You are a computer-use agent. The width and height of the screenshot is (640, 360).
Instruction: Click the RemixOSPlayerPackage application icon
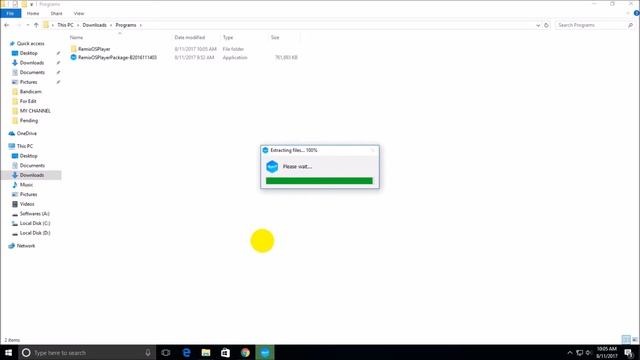pos(73,58)
